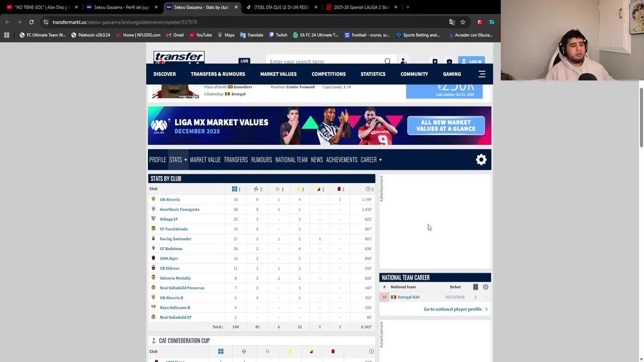This screenshot has height=362, width=644.
Task: Click the LOG IN button
Action: (x=471, y=61)
